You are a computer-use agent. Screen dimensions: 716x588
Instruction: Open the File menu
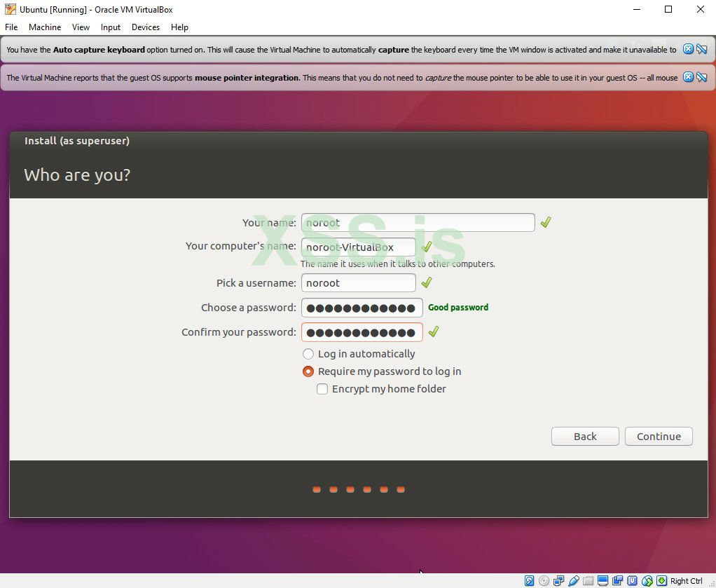(11, 27)
